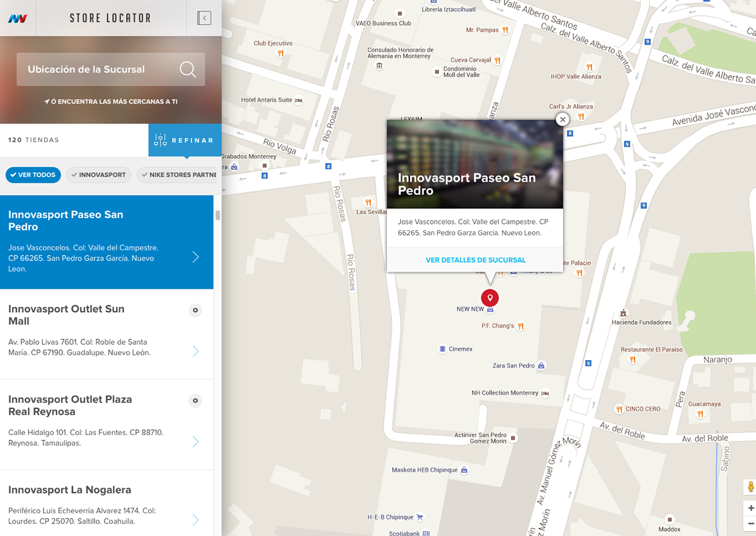Click Cueva Carvajal restaurant marker
Screen dimensions: 756x536
(x=497, y=60)
